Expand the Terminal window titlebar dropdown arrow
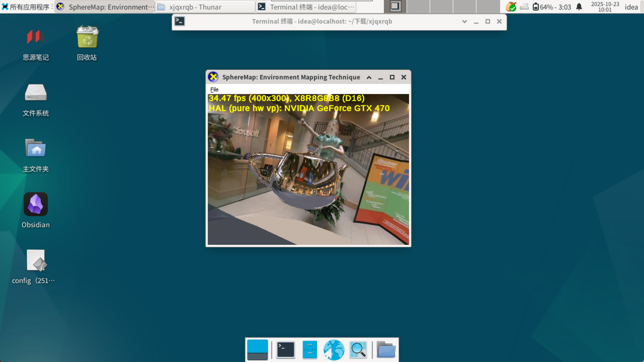 coord(464,22)
